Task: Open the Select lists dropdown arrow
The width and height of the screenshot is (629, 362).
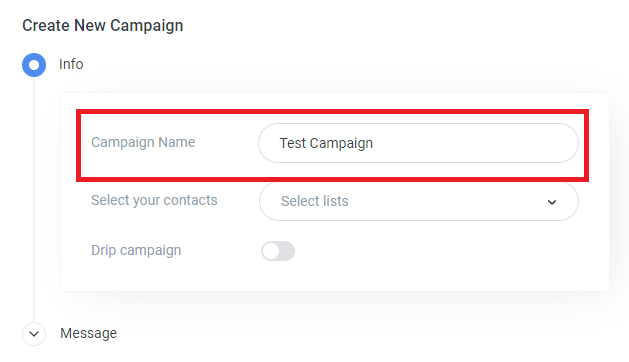Action: pyautogui.click(x=552, y=202)
